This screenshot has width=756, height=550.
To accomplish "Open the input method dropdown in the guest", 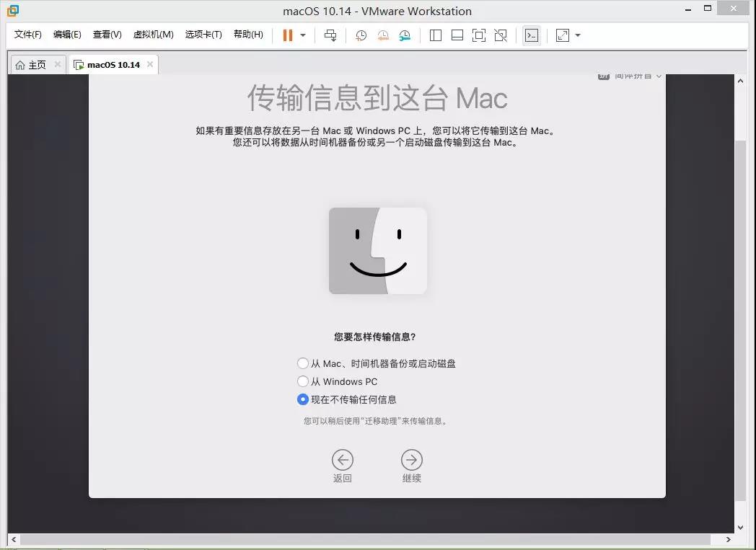I will [630, 76].
